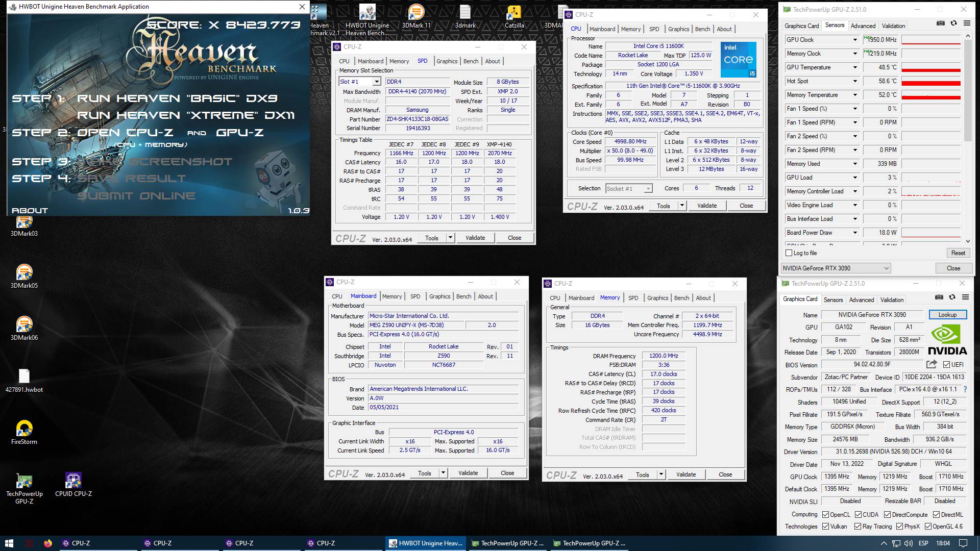Open the NVIDIA GeForce RTX 3090 GPU selector
980x551 pixels.
tap(836, 268)
